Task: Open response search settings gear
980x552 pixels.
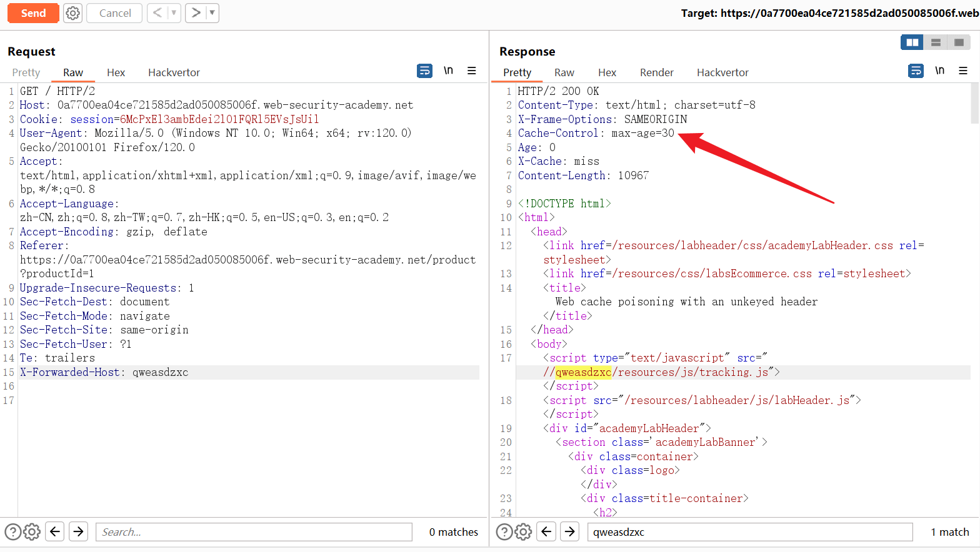Action: point(523,532)
